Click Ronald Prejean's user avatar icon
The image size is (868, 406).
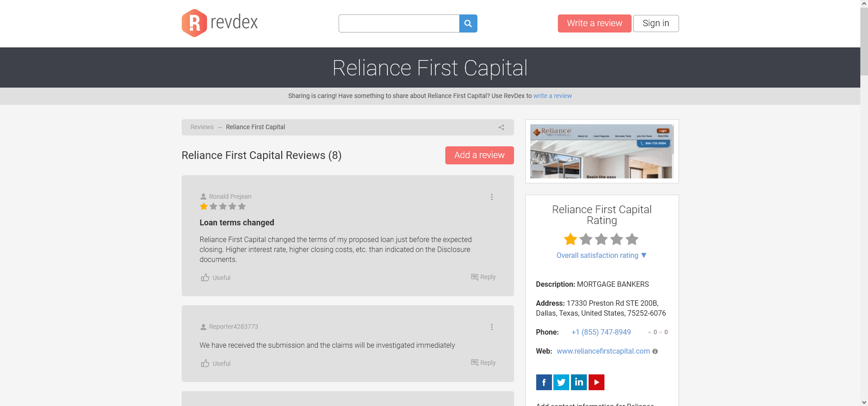click(203, 196)
